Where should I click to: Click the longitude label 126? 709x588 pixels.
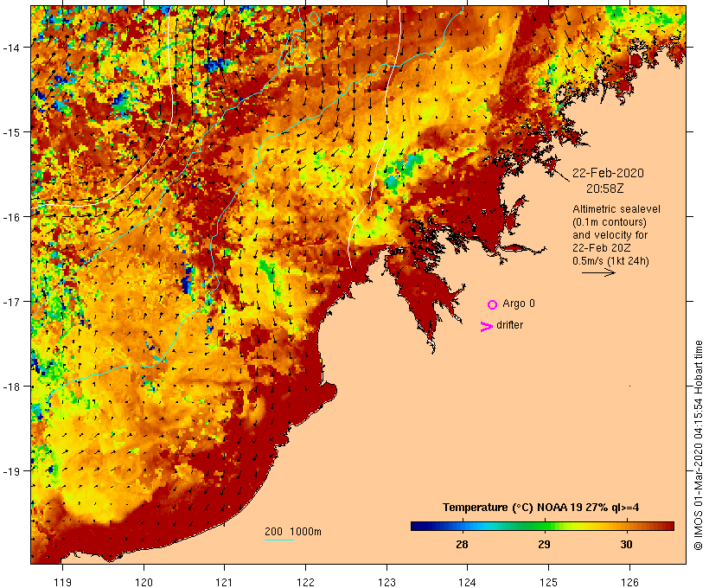click(x=629, y=582)
